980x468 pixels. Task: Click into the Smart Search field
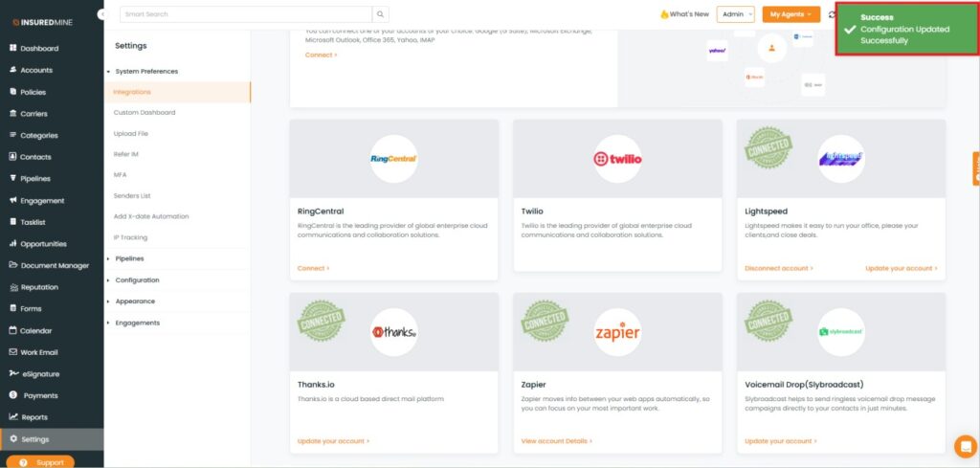pos(244,14)
